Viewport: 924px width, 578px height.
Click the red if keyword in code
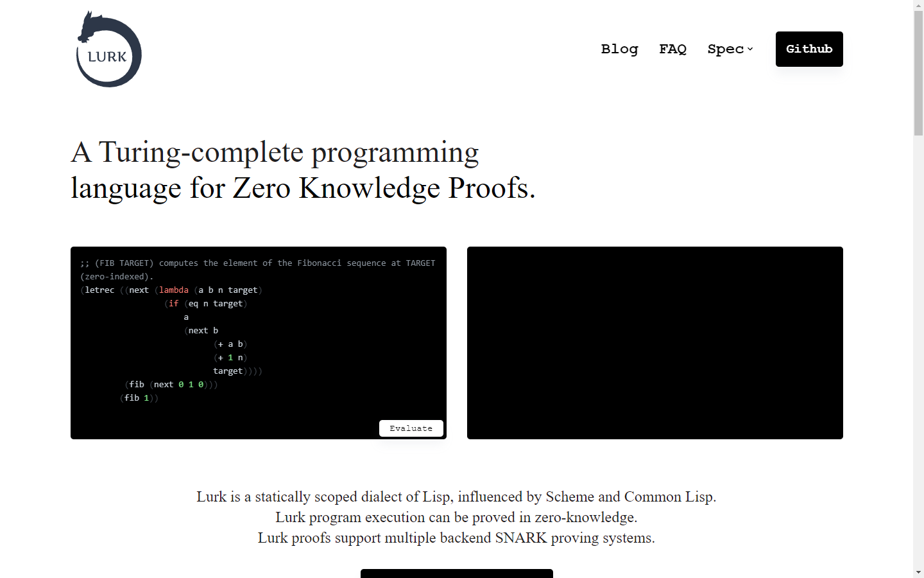173,304
